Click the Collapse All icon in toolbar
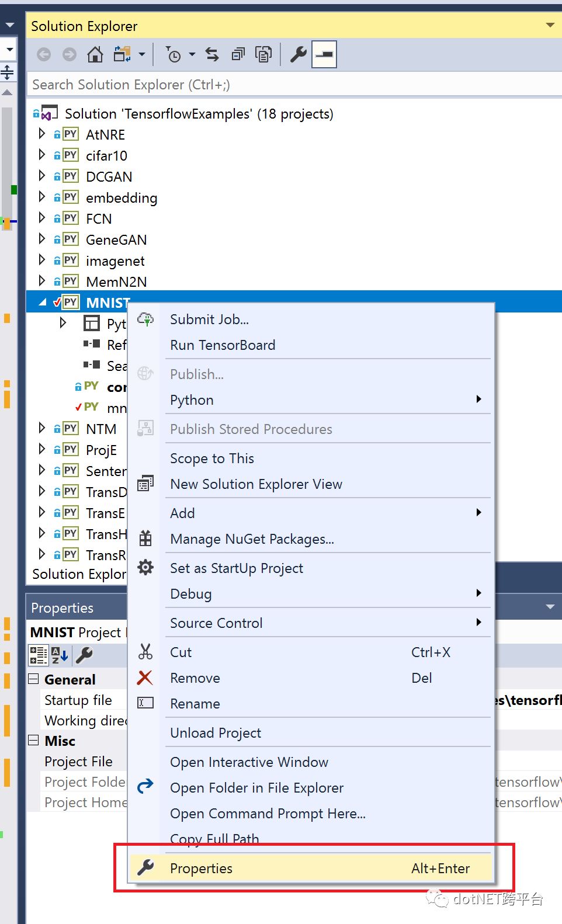Screen dimensions: 562x924 [x=238, y=55]
